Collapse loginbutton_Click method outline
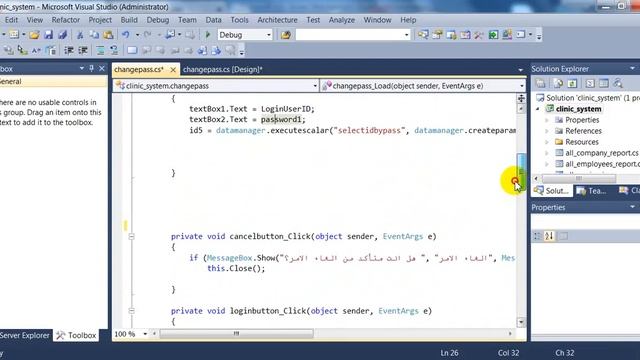Viewport: 640px width, 360px height. coord(131,311)
